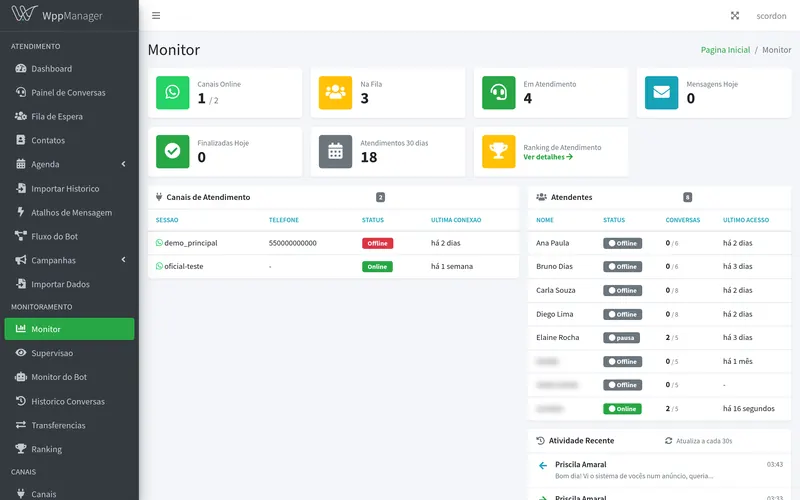Screen dimensions: 800x500
Task: Toggle the sidebar hamburger menu icon
Action: click(x=156, y=16)
